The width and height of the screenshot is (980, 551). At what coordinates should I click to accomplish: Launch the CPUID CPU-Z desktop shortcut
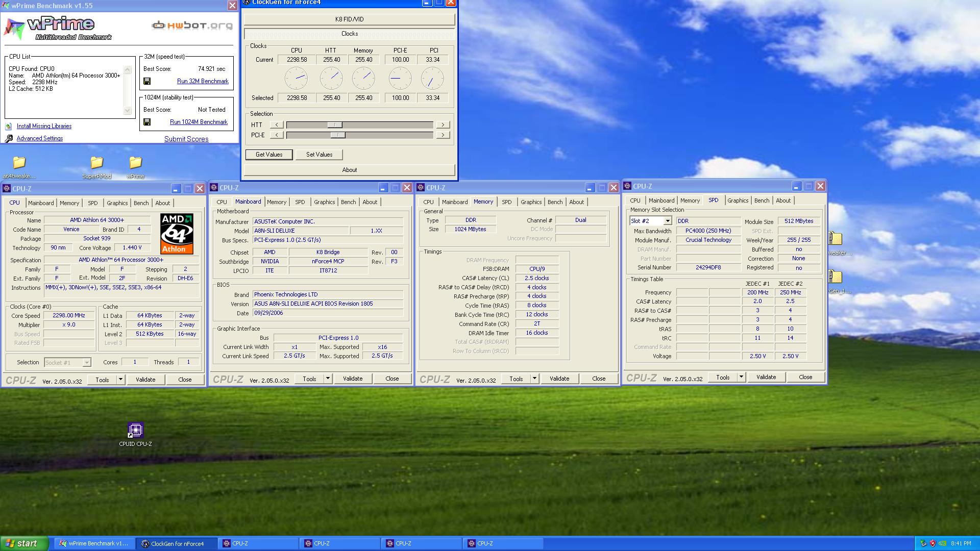pyautogui.click(x=135, y=430)
